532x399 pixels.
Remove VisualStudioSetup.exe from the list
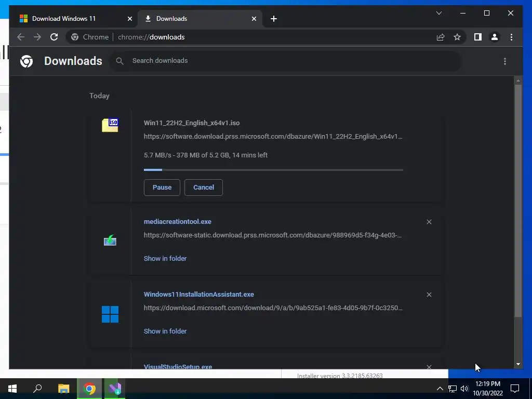[429, 367]
